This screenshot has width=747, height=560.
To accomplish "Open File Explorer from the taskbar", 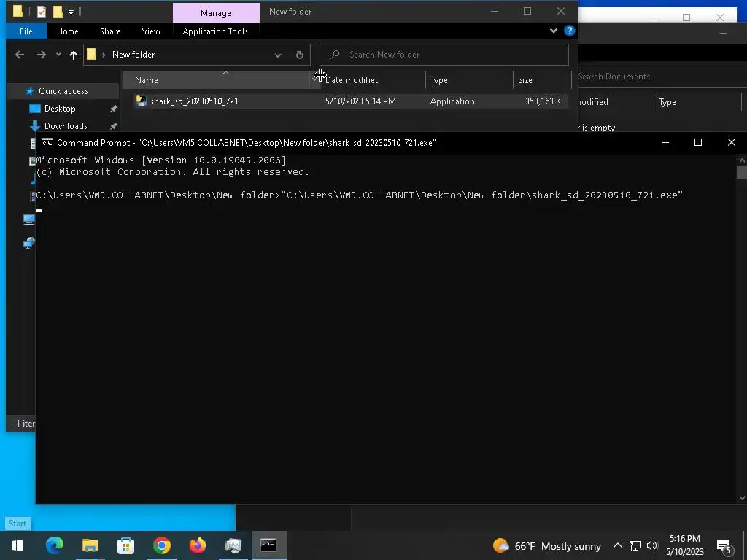I will tap(90, 545).
